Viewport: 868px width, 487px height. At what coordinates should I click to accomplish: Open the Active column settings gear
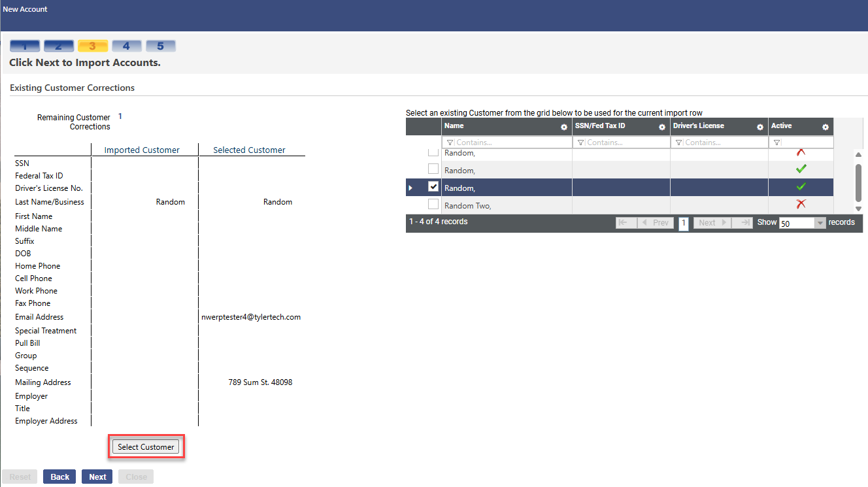pos(825,127)
